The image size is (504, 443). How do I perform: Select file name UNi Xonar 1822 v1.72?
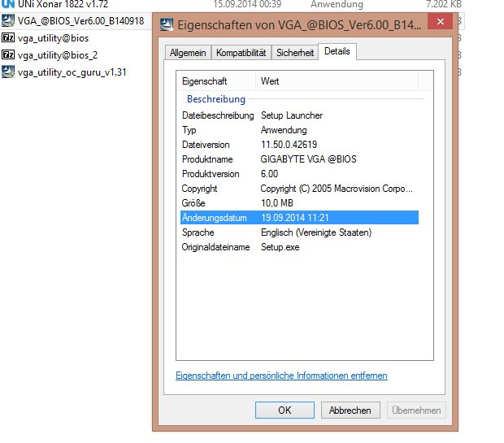pos(63,4)
